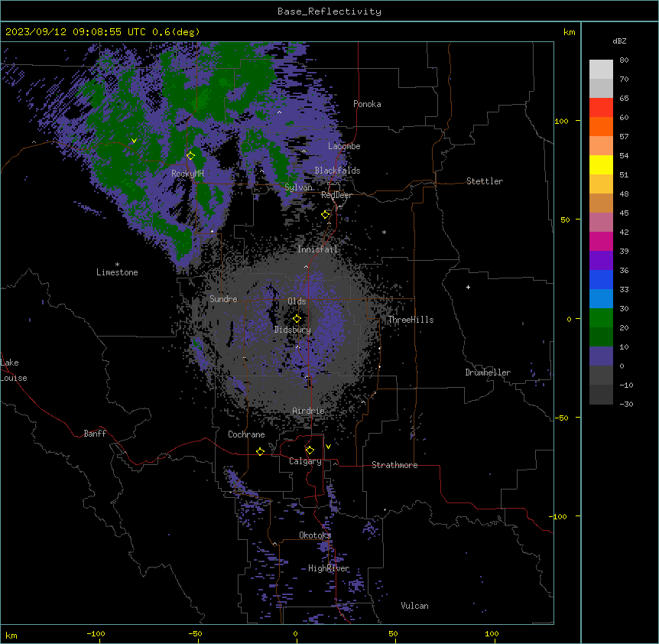
Task: Pick the red 60-65 dBZ legend swatch
Action: point(601,108)
